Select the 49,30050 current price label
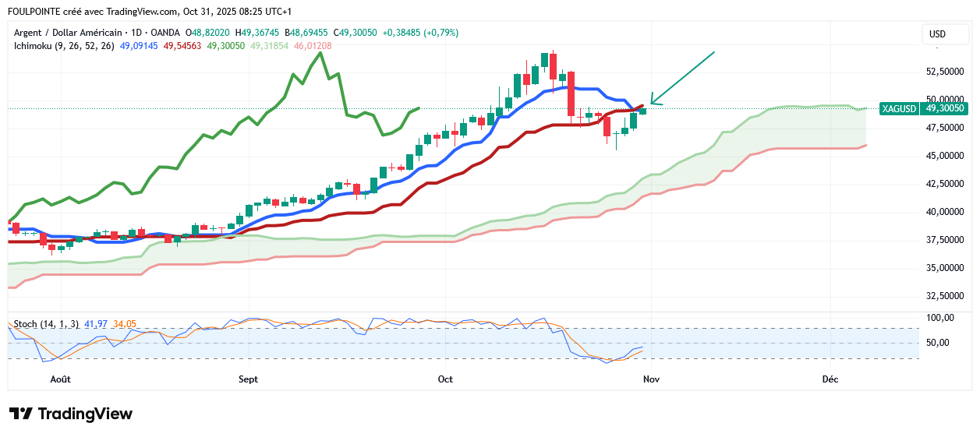The height and width of the screenshot is (437, 980). (943, 108)
